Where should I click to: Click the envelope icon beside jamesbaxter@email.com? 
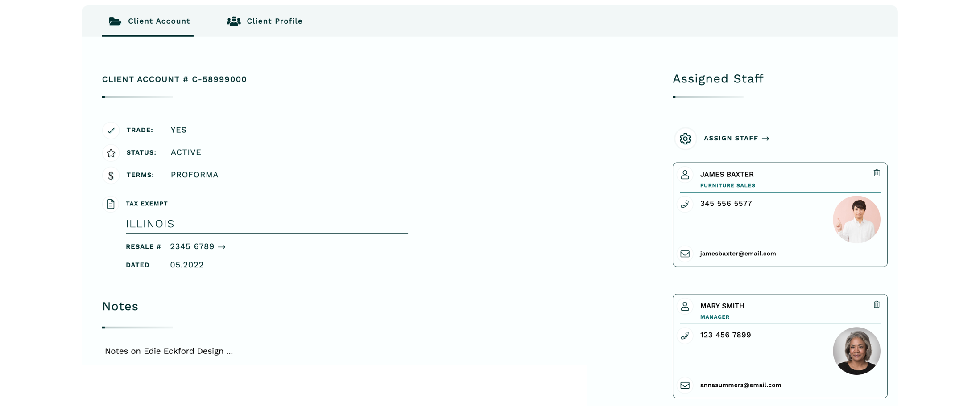685,254
